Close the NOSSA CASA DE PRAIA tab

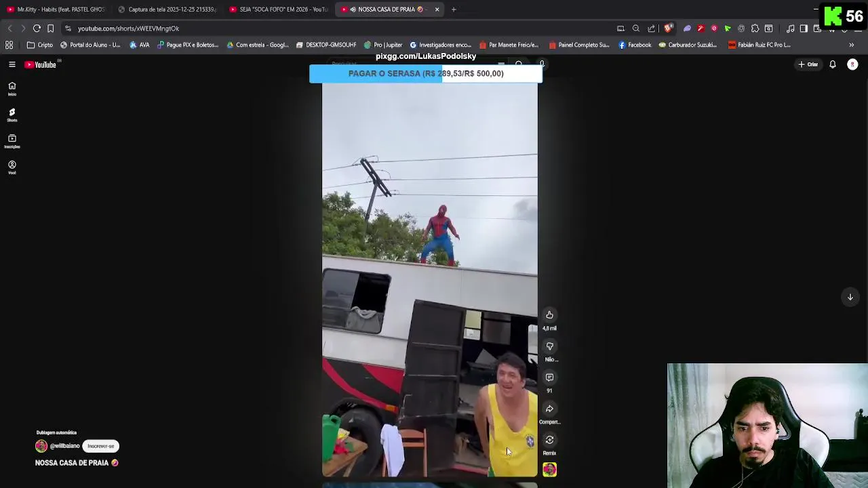437,9
